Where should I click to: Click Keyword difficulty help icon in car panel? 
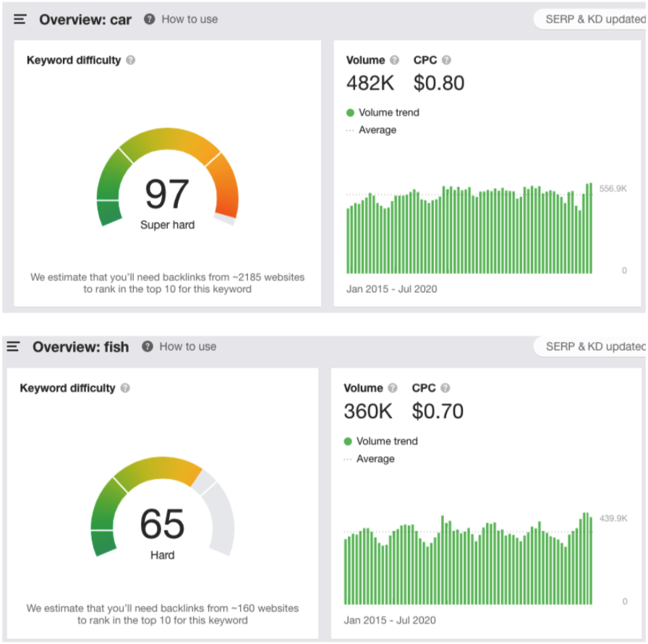pos(131,60)
